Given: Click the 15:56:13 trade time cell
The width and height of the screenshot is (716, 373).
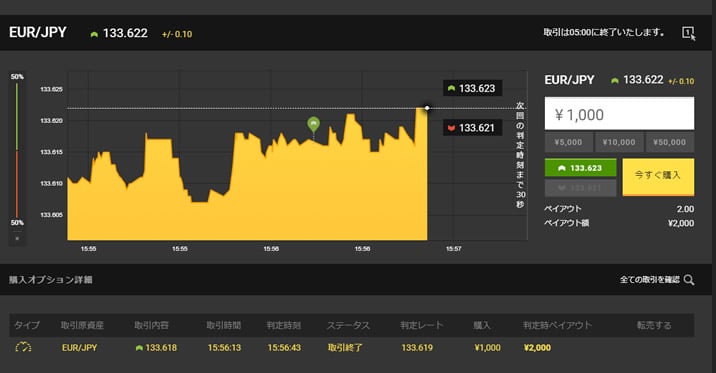Looking at the screenshot, I should click(x=224, y=348).
